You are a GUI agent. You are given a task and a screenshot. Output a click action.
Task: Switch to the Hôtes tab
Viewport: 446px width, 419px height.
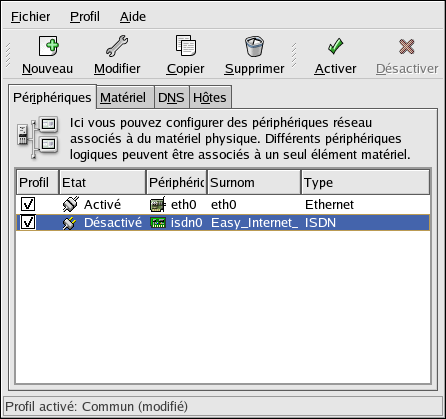coord(210,97)
